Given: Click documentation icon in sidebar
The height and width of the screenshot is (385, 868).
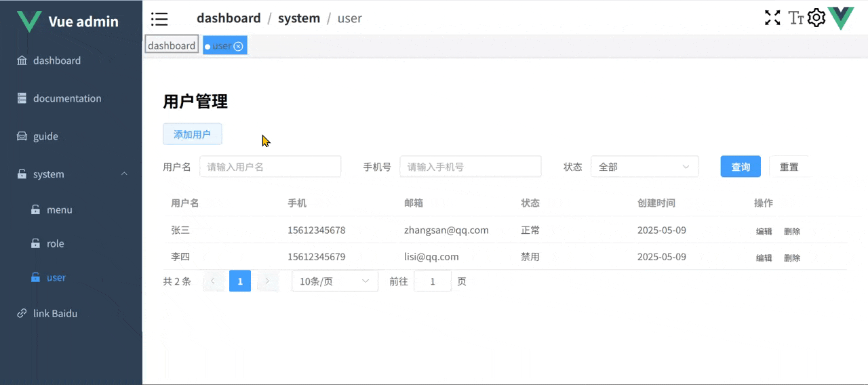Looking at the screenshot, I should click(22, 98).
